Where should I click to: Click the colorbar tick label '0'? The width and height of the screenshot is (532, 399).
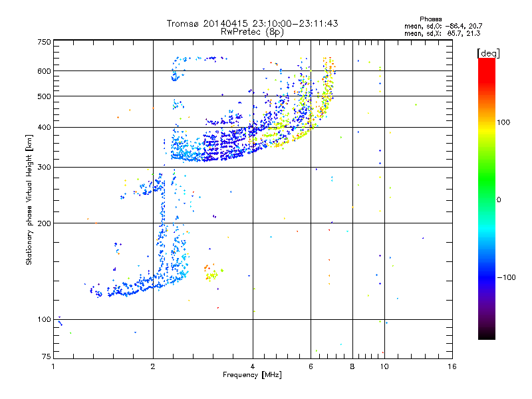click(499, 200)
